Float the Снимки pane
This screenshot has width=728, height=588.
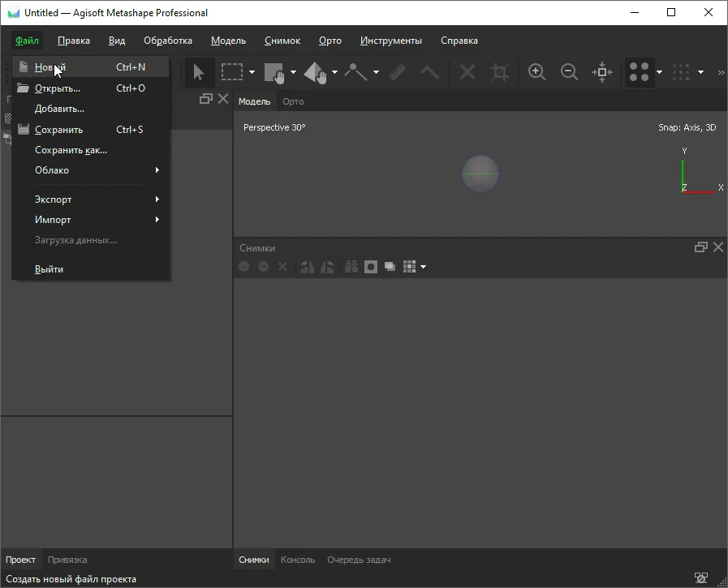[x=701, y=247]
